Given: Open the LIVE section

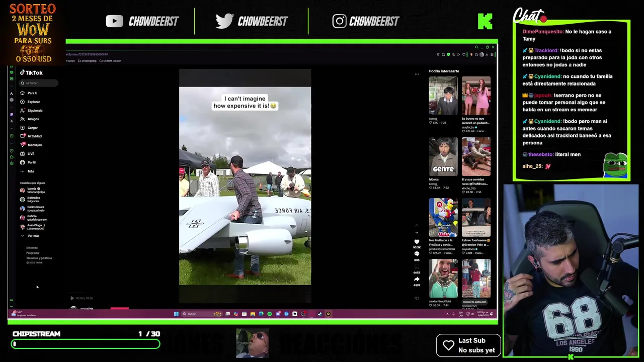Looking at the screenshot, I should click(x=27, y=153).
